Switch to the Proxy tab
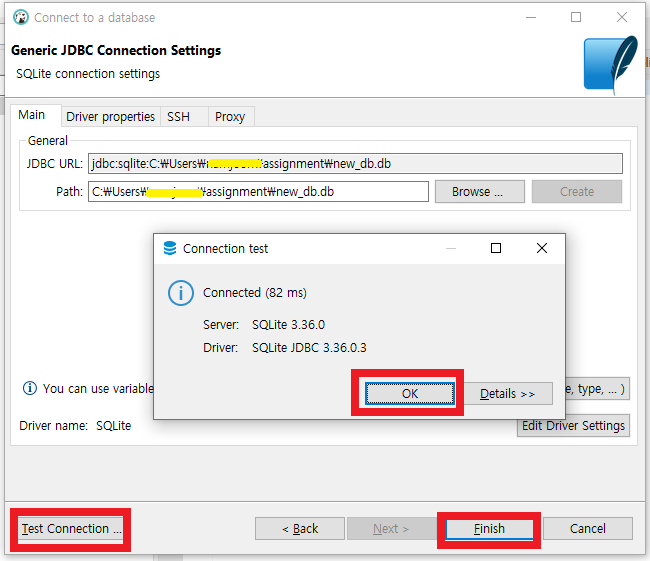This screenshot has height=561, width=650. tap(230, 117)
